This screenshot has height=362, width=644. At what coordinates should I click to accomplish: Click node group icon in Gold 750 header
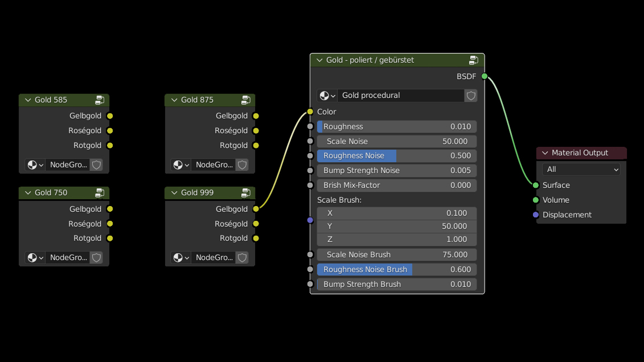[100, 193]
